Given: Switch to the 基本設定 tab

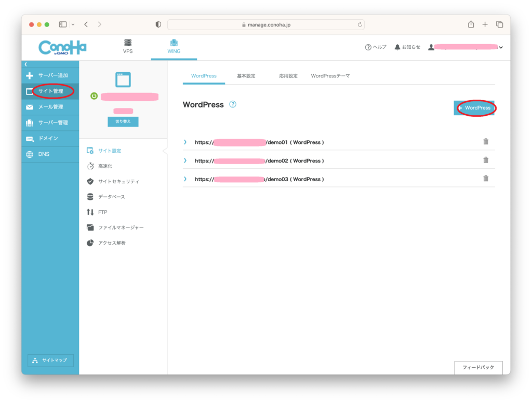Looking at the screenshot, I should point(246,76).
